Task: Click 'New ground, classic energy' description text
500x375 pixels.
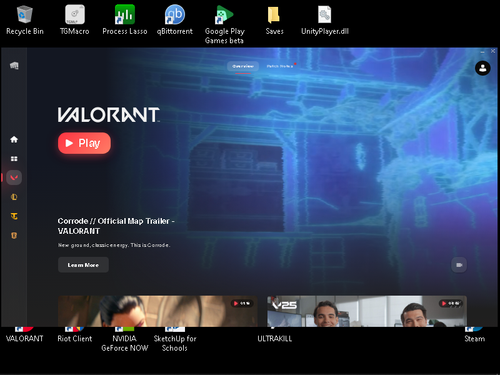Action: (114, 245)
